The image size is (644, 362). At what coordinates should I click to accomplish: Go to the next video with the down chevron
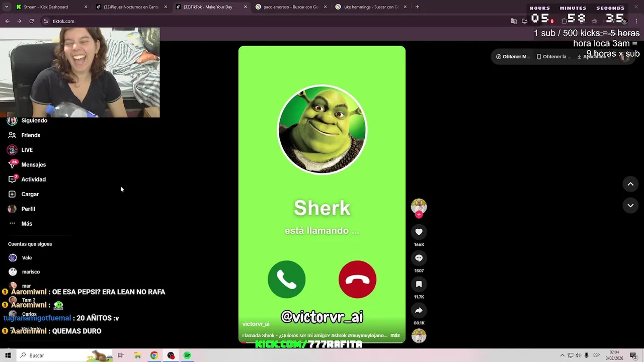(630, 205)
